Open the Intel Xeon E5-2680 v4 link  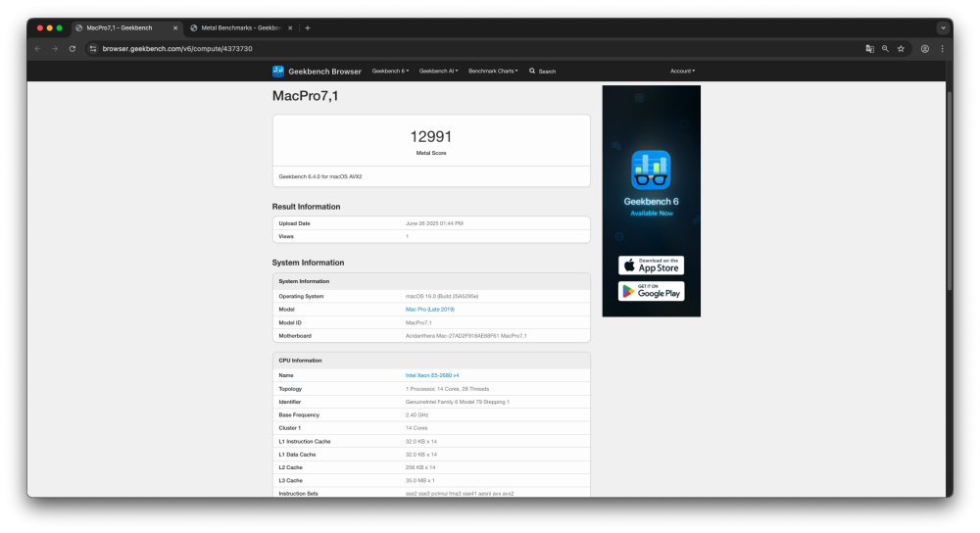[432, 375]
